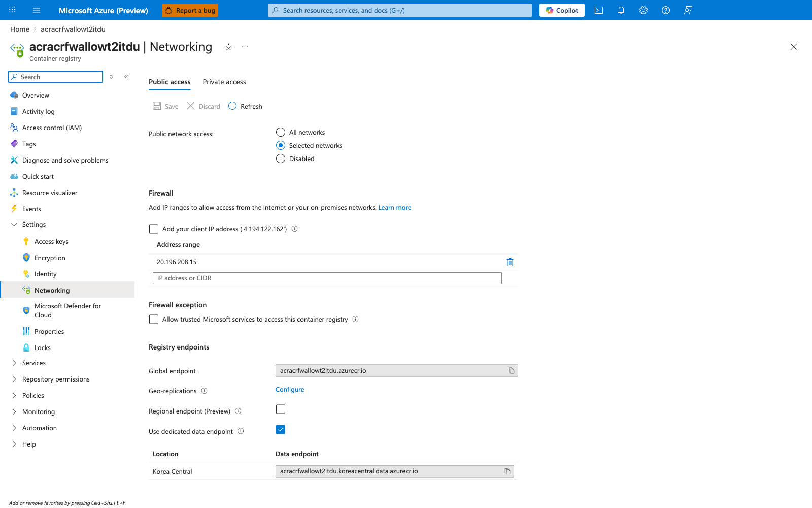Click the info icon next to Geo-replications
The image size is (812, 508).
coord(205,391)
